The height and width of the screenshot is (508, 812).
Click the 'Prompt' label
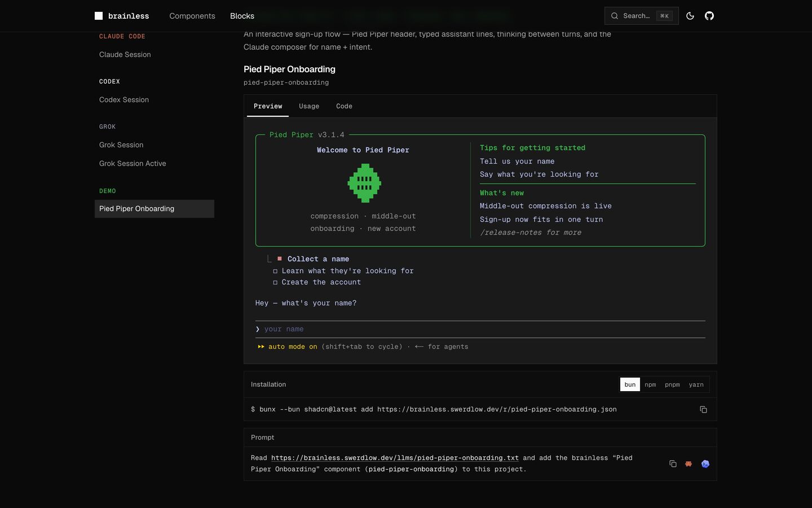(x=262, y=437)
